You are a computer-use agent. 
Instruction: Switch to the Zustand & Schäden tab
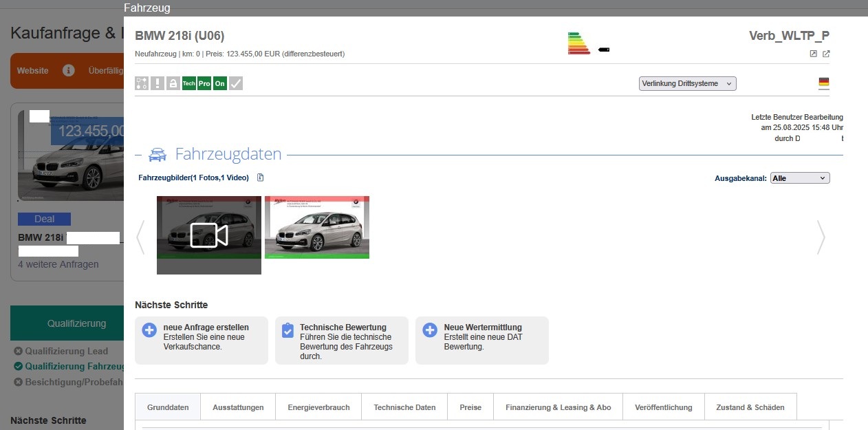coord(750,407)
